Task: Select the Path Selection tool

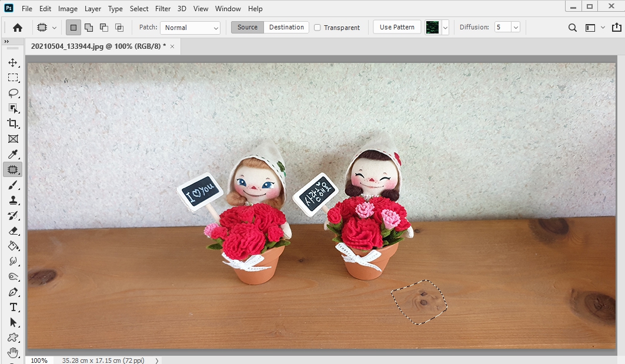Action: tap(13, 322)
